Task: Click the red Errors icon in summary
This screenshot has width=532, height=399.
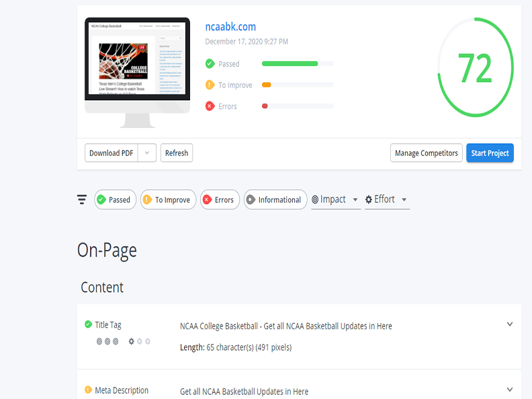Action: click(210, 106)
